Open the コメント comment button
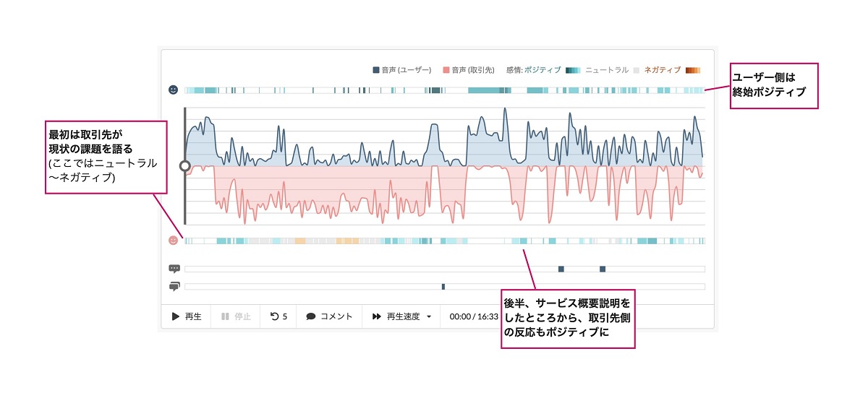868x393 pixels. pos(329,316)
